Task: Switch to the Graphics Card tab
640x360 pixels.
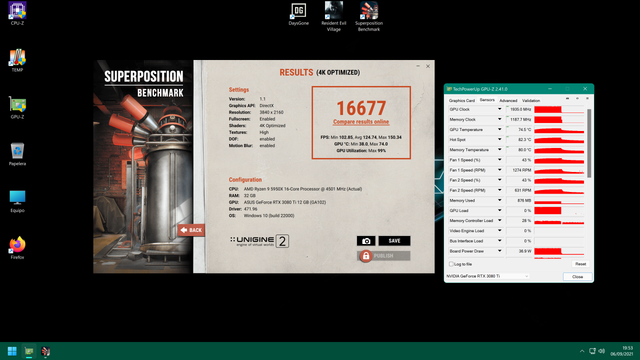Action: (x=462, y=100)
